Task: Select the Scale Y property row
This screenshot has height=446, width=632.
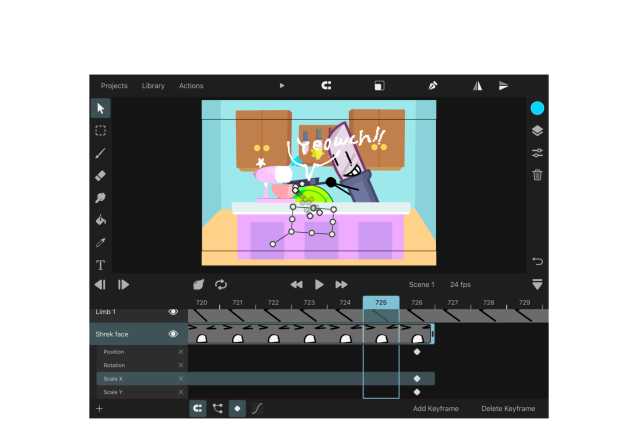Action: point(142,392)
